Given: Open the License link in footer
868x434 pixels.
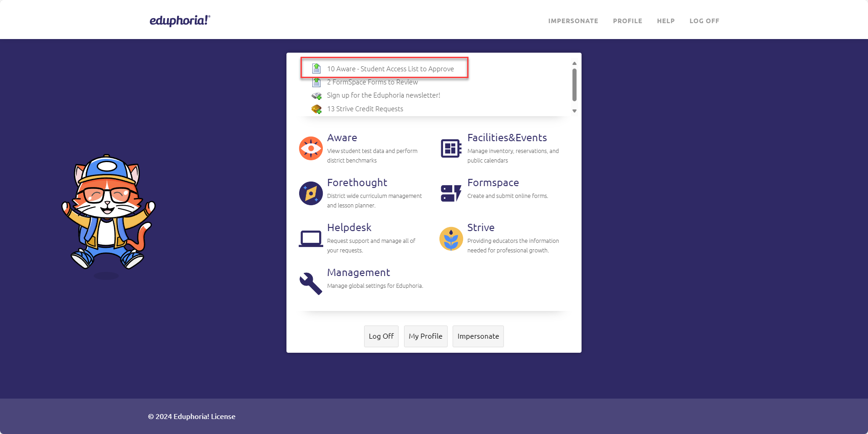Looking at the screenshot, I should 223,416.
